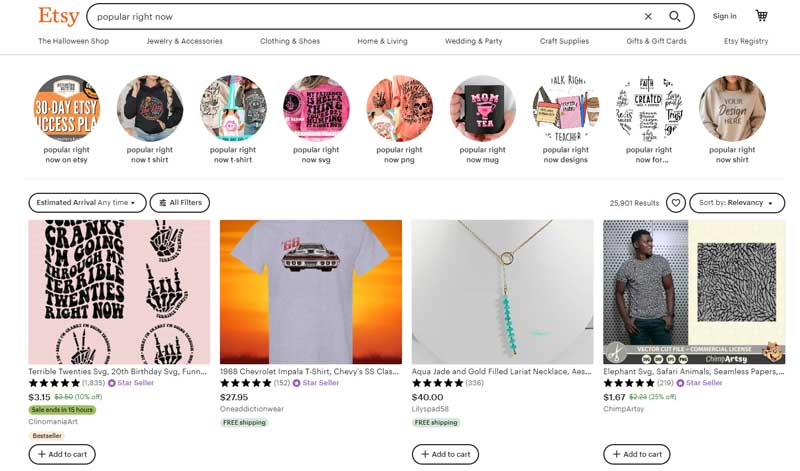Visit ClinomaniaArt shop name link
The width and height of the screenshot is (800, 471).
(52, 423)
